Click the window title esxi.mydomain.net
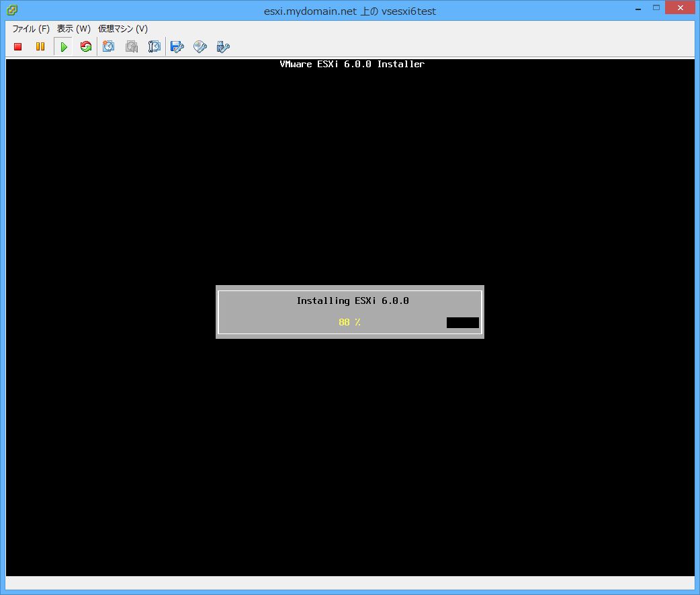The image size is (700, 595). point(349,11)
